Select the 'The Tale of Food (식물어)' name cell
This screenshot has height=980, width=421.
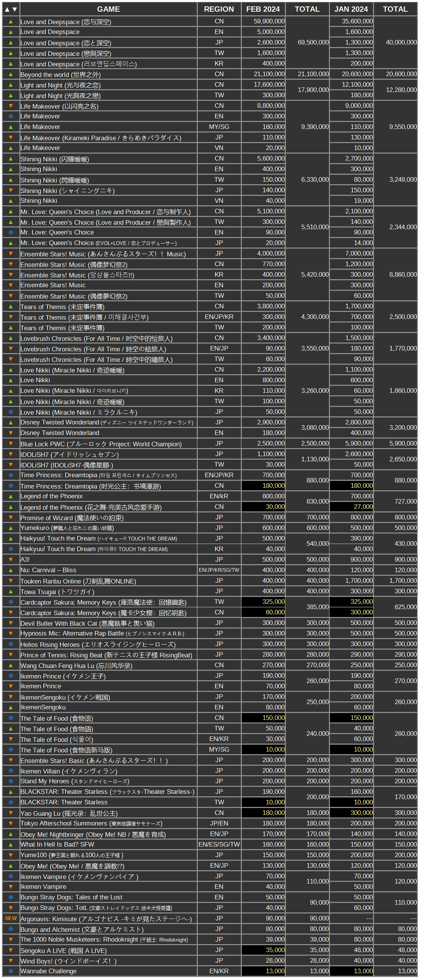pos(108,739)
